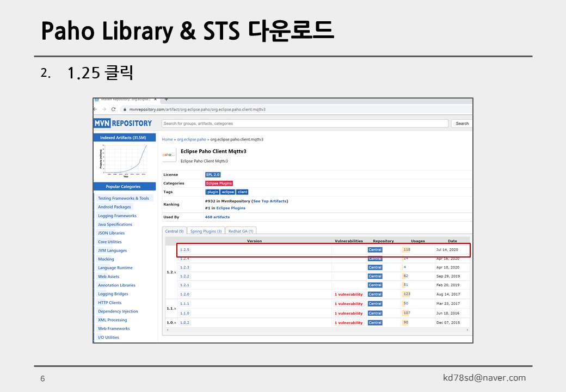This screenshot has height=392, width=566.
Task: Open the Eclipse Plugins ranking link
Action: pos(231,208)
